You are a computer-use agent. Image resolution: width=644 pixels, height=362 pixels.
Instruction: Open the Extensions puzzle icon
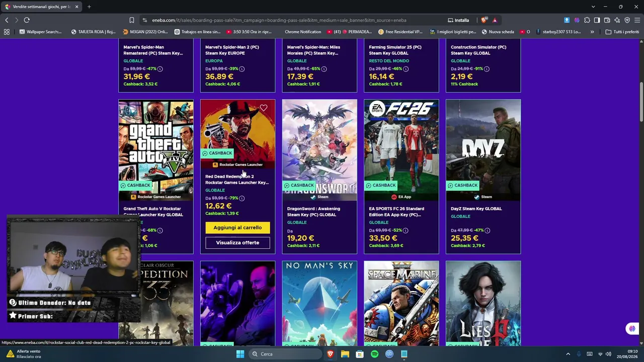[x=587, y=20]
